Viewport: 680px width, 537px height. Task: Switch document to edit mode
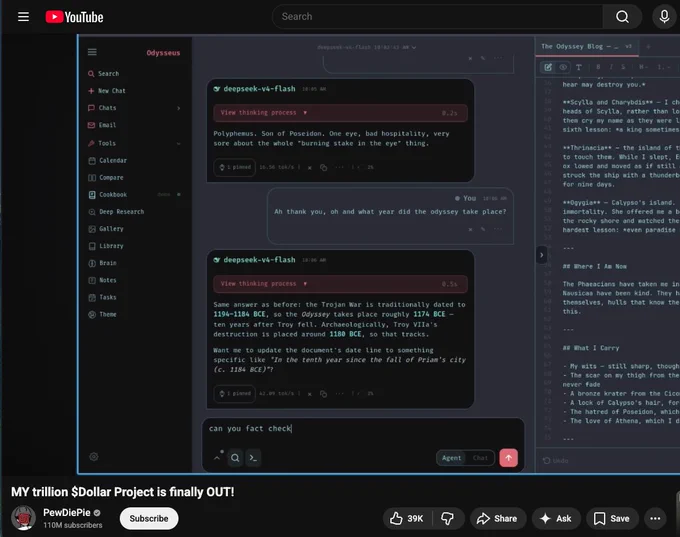548,67
